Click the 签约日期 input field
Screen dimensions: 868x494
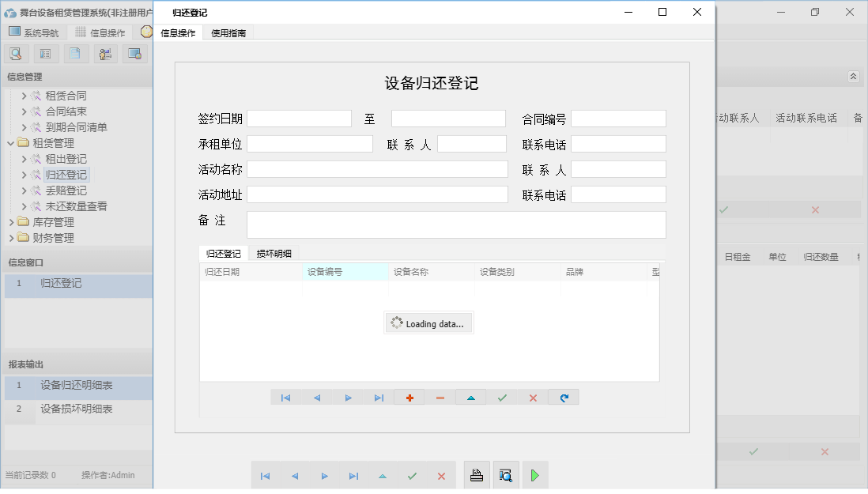[299, 118]
